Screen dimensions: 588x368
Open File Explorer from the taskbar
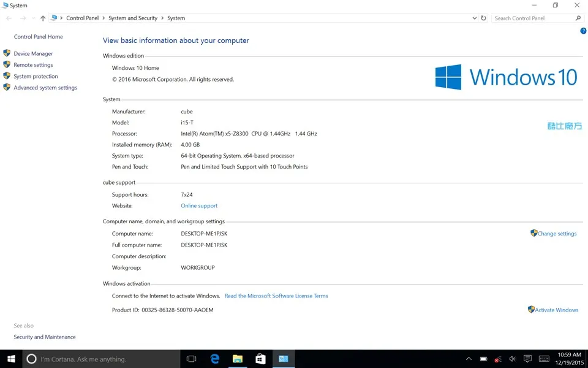[x=238, y=359]
